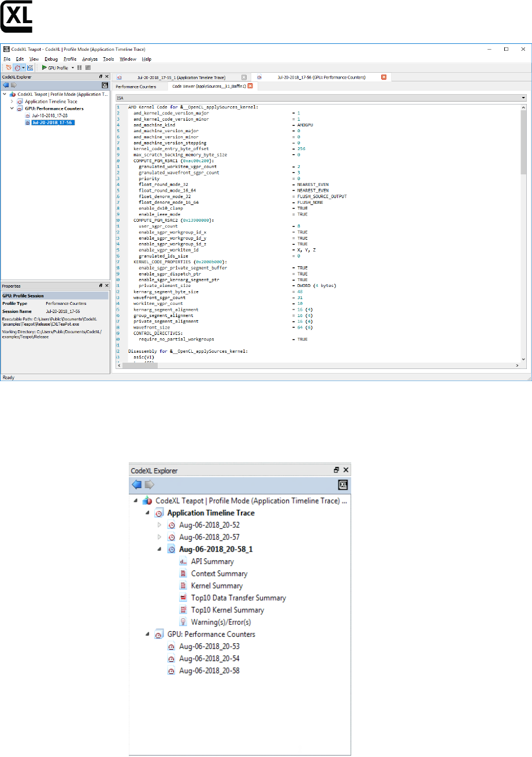532x757 pixels.
Task: Start GPU Profile with the green play button
Action: [44, 68]
